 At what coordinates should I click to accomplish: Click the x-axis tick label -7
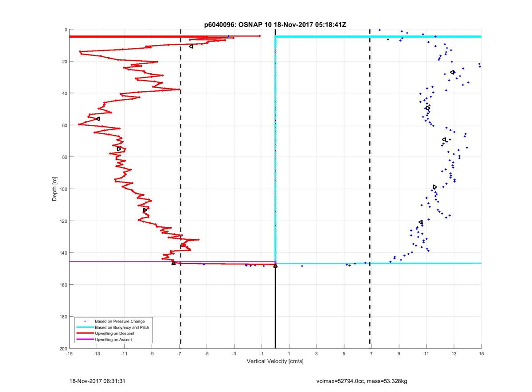179,353
